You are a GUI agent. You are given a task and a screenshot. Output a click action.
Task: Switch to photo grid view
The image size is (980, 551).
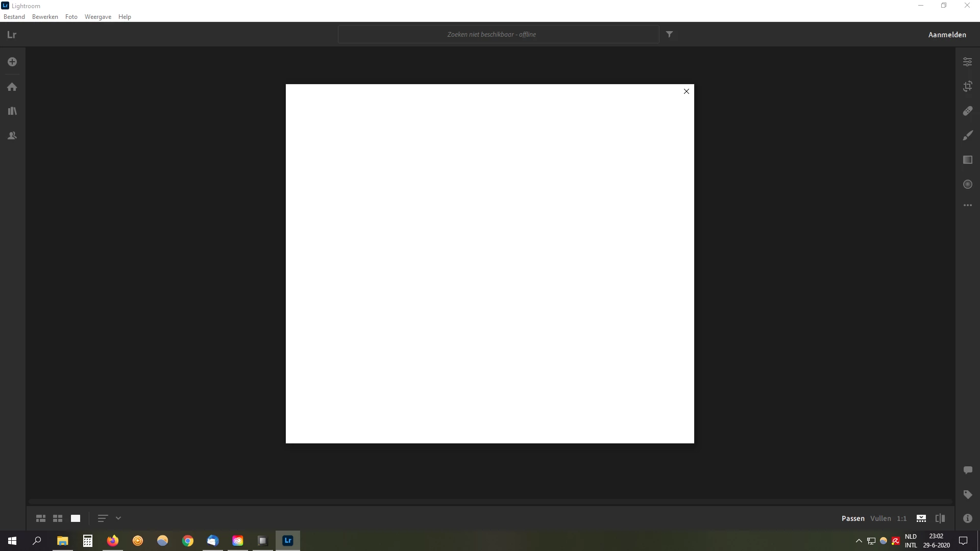click(41, 518)
